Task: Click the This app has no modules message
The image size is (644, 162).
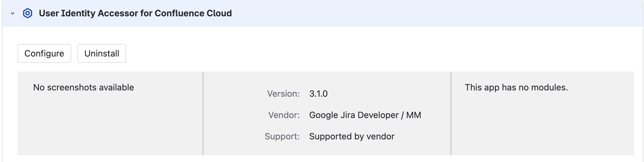Action: (516, 87)
